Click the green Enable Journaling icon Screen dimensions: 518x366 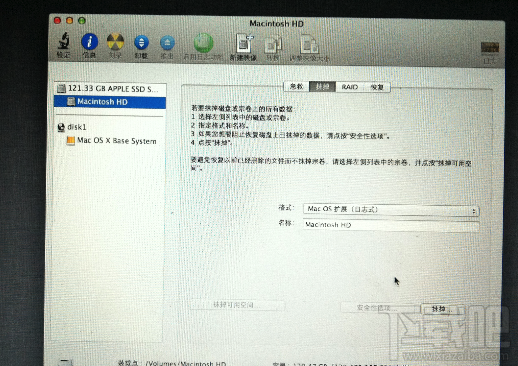pyautogui.click(x=203, y=43)
